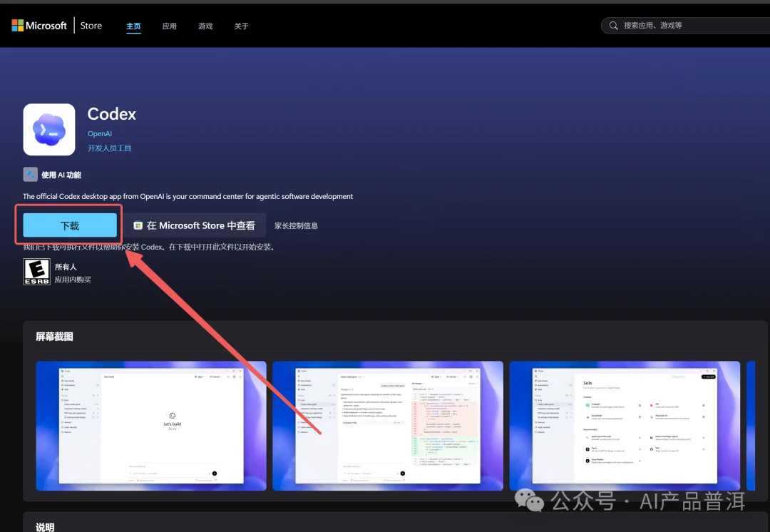Click the Codex app icon
The height and width of the screenshot is (532, 770).
coord(48,129)
